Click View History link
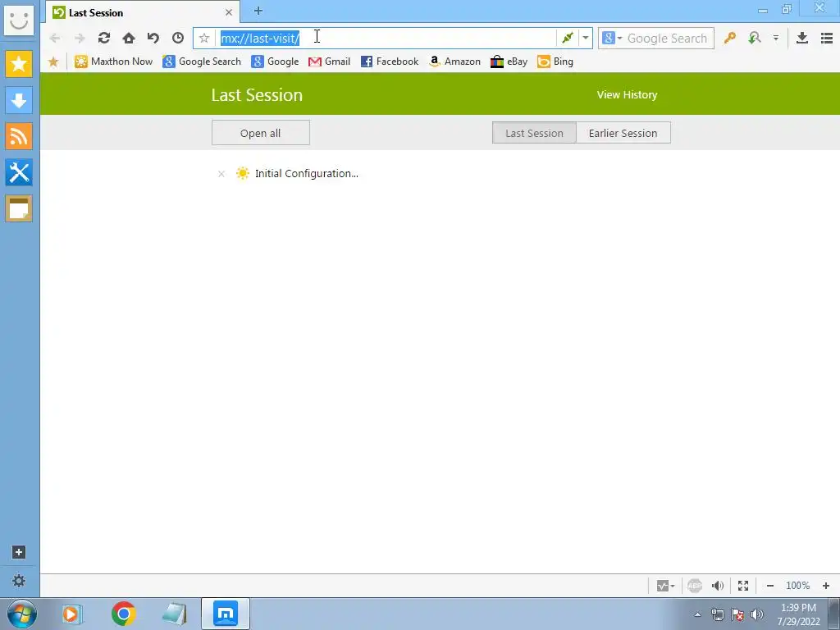 click(627, 95)
